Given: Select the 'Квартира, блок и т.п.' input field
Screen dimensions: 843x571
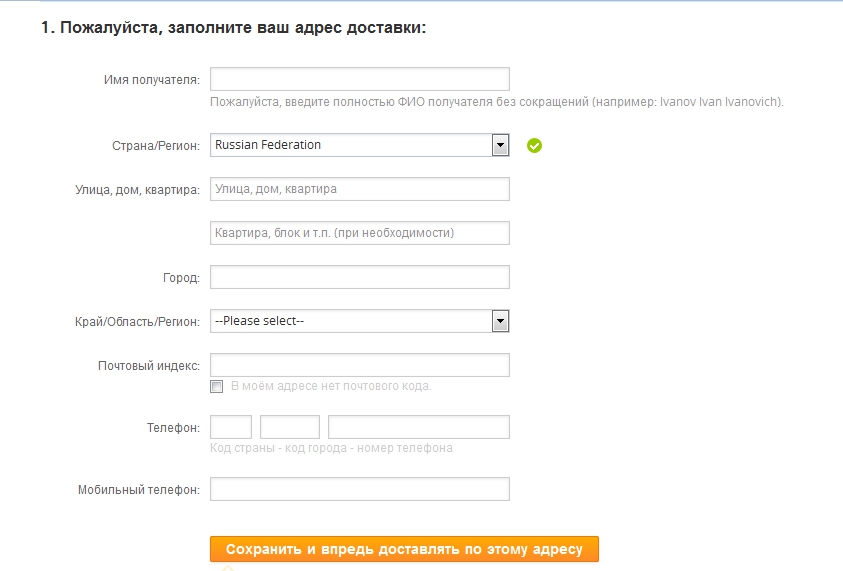Looking at the screenshot, I should pos(360,233).
